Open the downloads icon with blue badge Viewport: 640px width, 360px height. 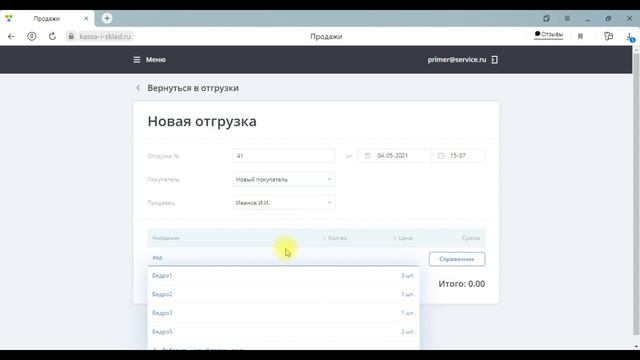coord(630,37)
